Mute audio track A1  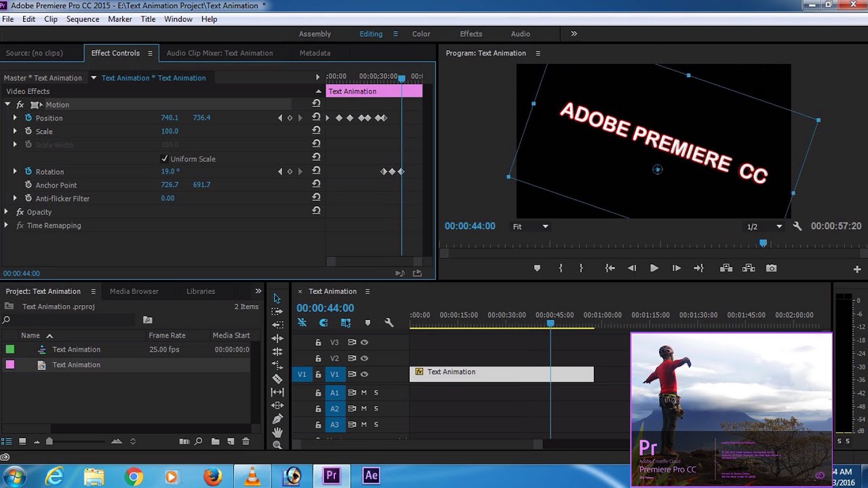(x=364, y=392)
